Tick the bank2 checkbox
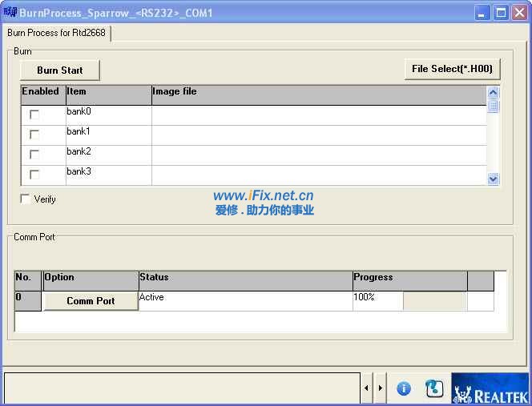The image size is (532, 406). [34, 155]
